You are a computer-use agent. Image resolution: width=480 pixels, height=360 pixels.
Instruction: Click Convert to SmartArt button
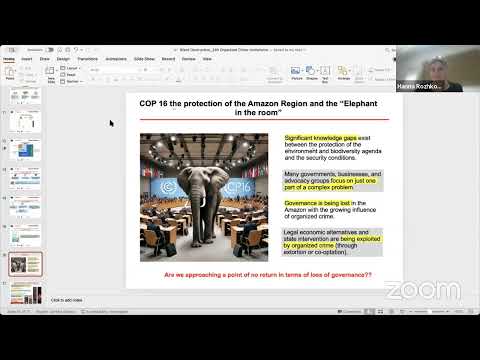pos(275,75)
